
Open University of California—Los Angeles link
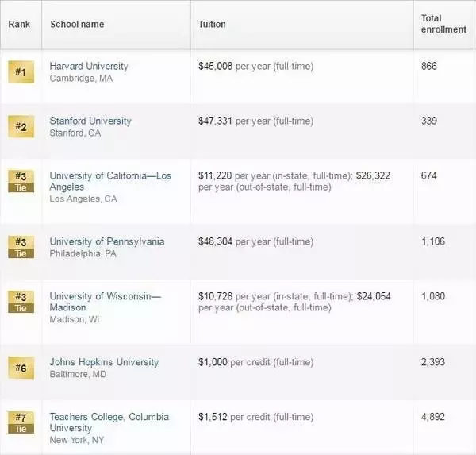pos(110,181)
